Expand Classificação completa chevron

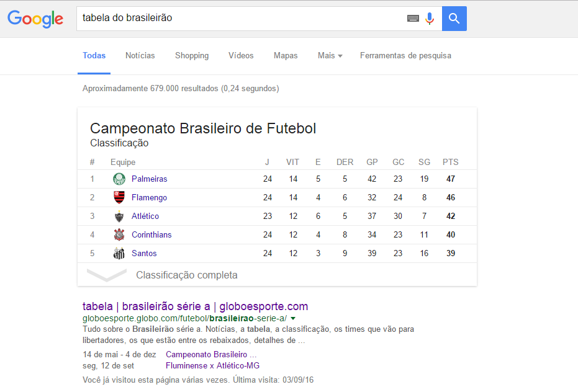click(107, 275)
